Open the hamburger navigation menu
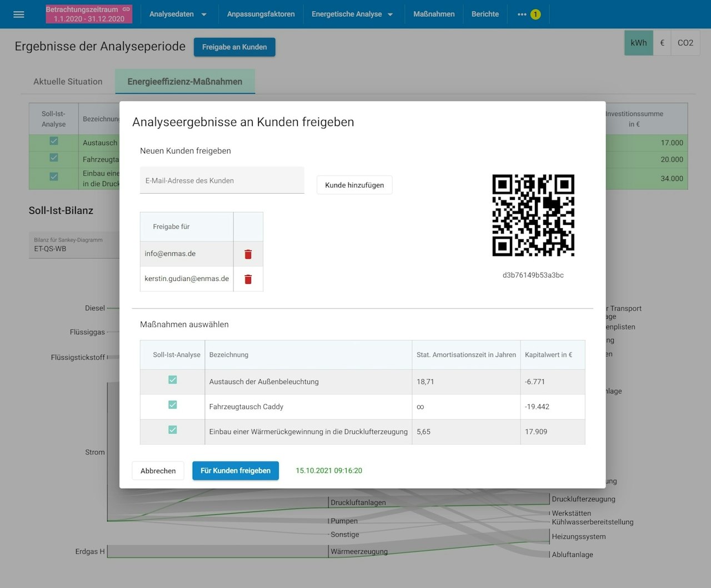The image size is (711, 588). [18, 14]
